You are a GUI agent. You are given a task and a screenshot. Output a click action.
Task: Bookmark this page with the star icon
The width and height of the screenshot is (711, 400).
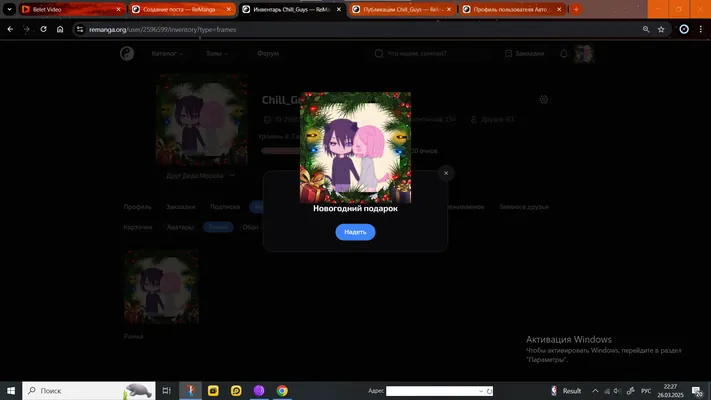pos(661,29)
